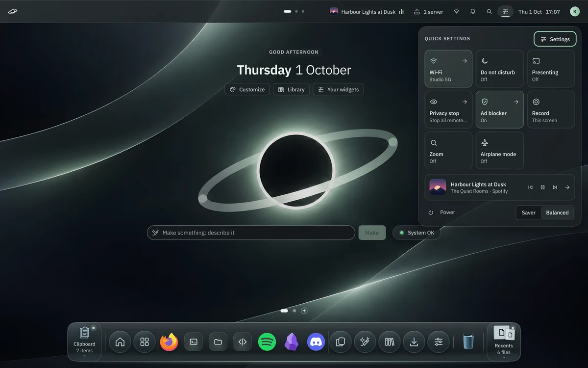Select the Balanced power mode
This screenshot has width=588, height=368.
pyautogui.click(x=558, y=212)
